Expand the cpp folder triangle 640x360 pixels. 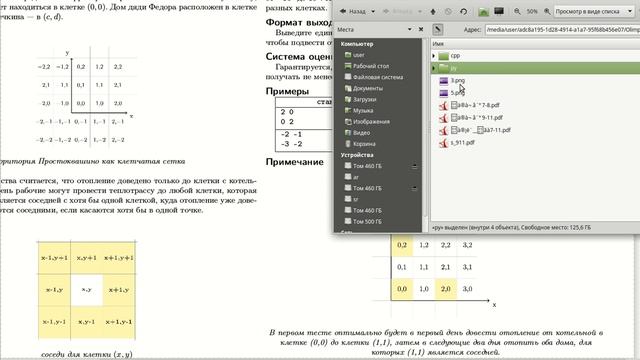coord(434,56)
